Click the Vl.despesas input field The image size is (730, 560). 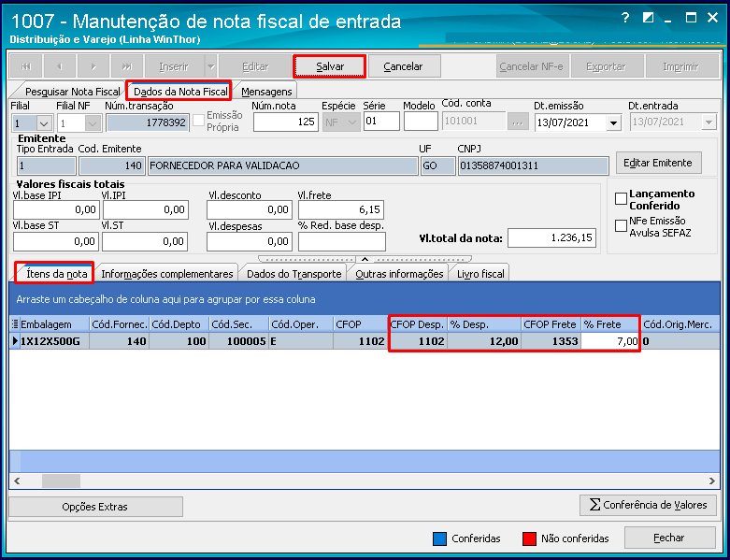click(x=250, y=241)
